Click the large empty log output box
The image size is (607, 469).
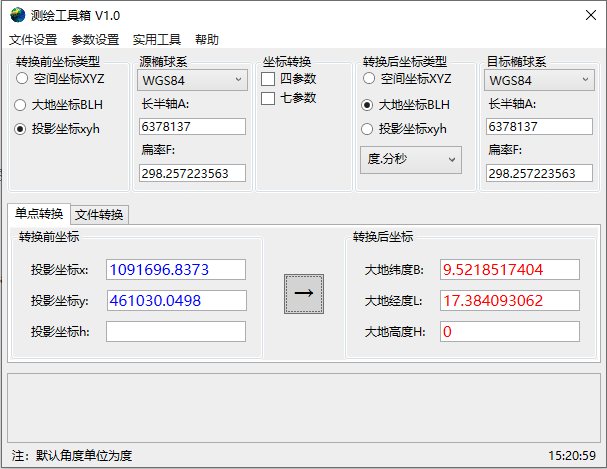pos(304,408)
